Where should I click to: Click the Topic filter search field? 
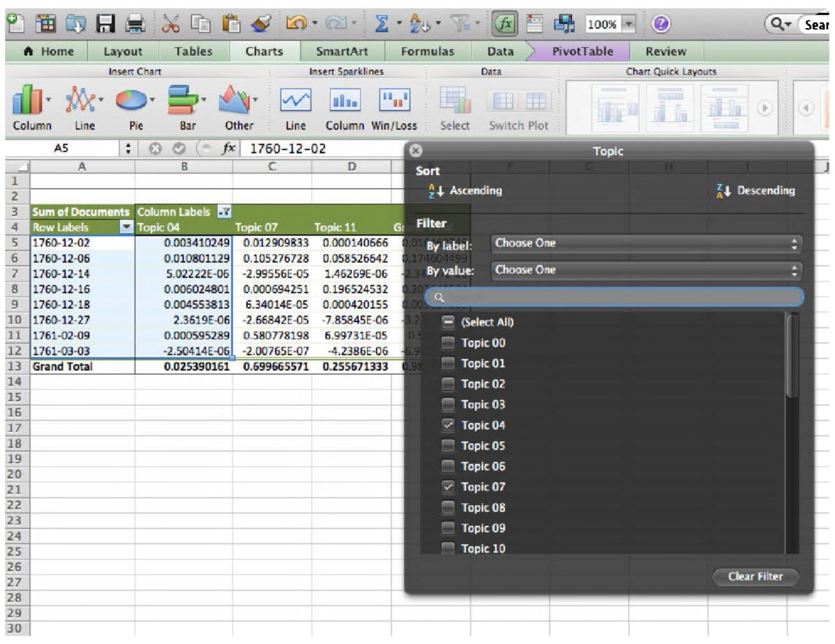tap(615, 297)
